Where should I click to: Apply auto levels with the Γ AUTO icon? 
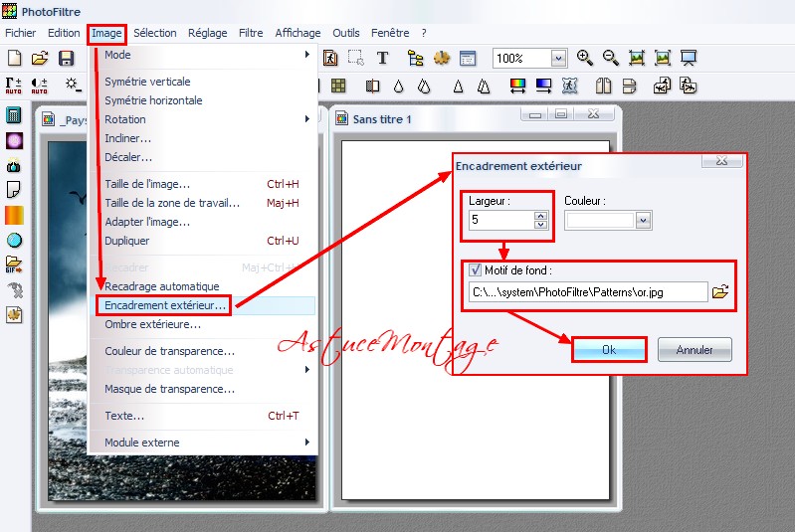point(13,86)
